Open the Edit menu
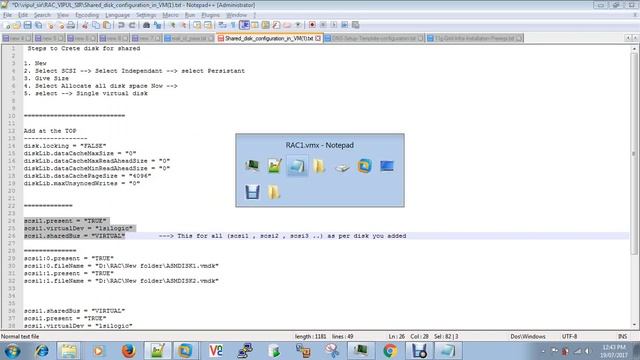640x360 pixels. coord(23,15)
